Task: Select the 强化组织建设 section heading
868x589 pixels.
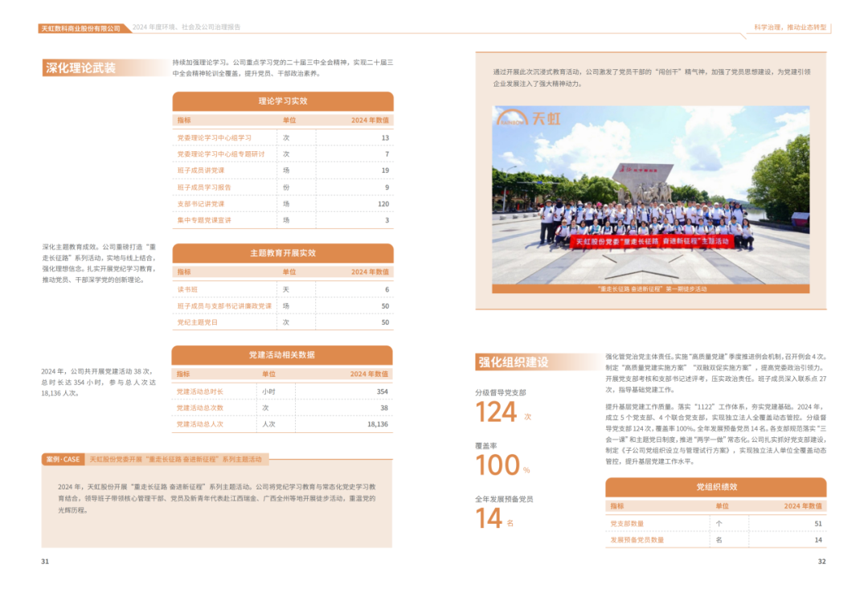Action: (x=514, y=362)
